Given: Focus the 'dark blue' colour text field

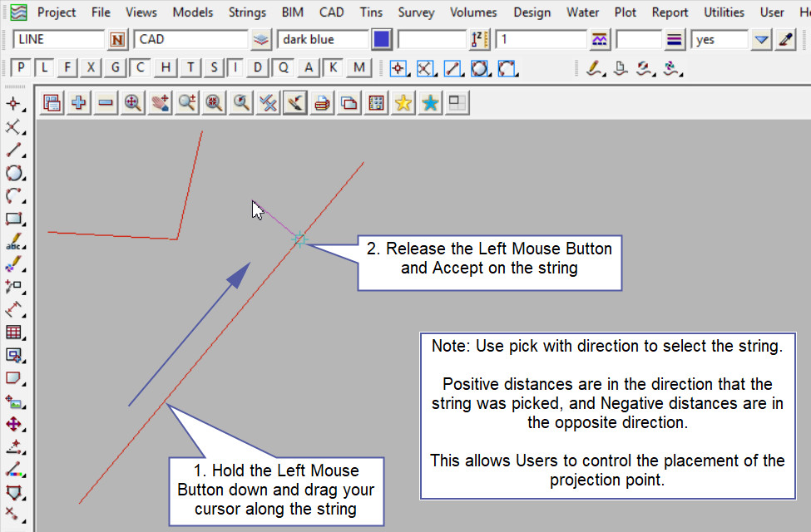Looking at the screenshot, I should [x=323, y=40].
